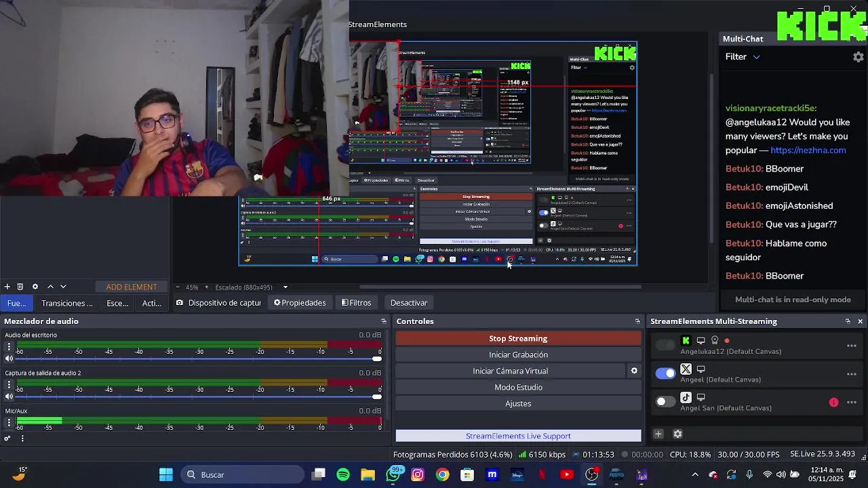
Task: Expand Multi-Chat Filter dropdown
Action: coord(743,57)
